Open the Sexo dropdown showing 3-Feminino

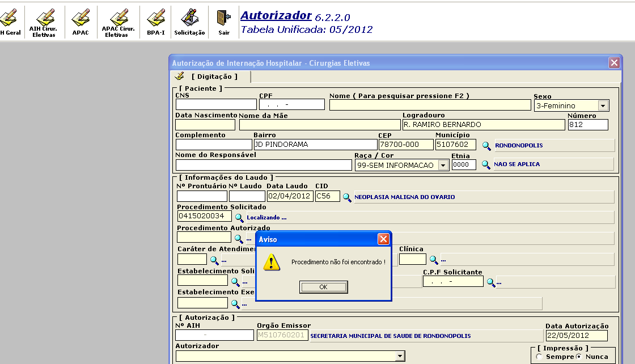click(602, 105)
